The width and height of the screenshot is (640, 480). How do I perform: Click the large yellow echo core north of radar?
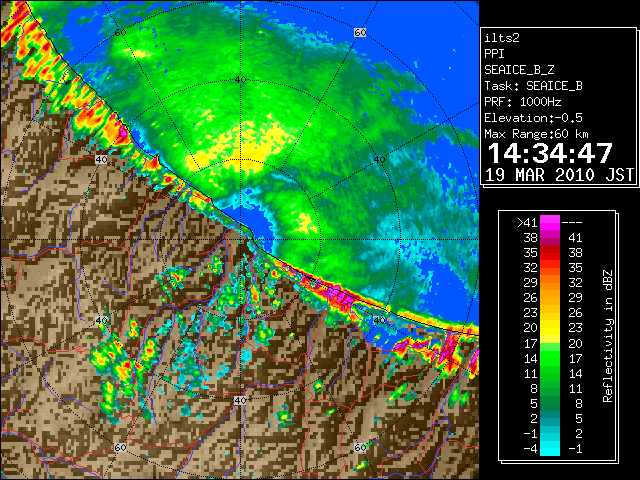(x=247, y=149)
